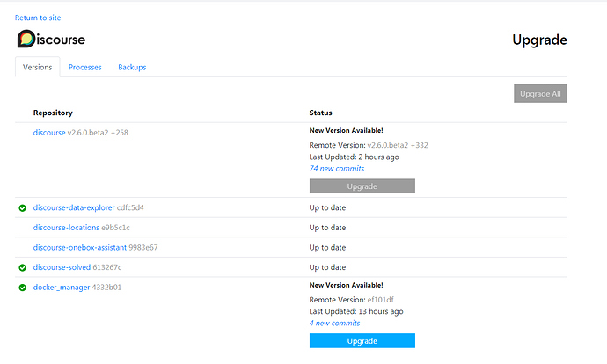This screenshot has height=364, width=607.
Task: Click the Last Updated: 2 hours ago text
Action: [354, 157]
